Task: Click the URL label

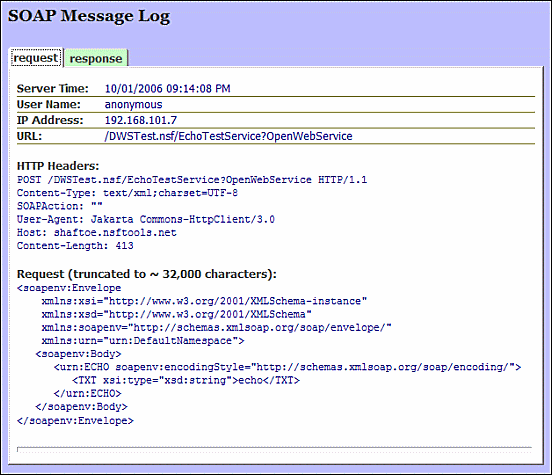Action: [29, 136]
